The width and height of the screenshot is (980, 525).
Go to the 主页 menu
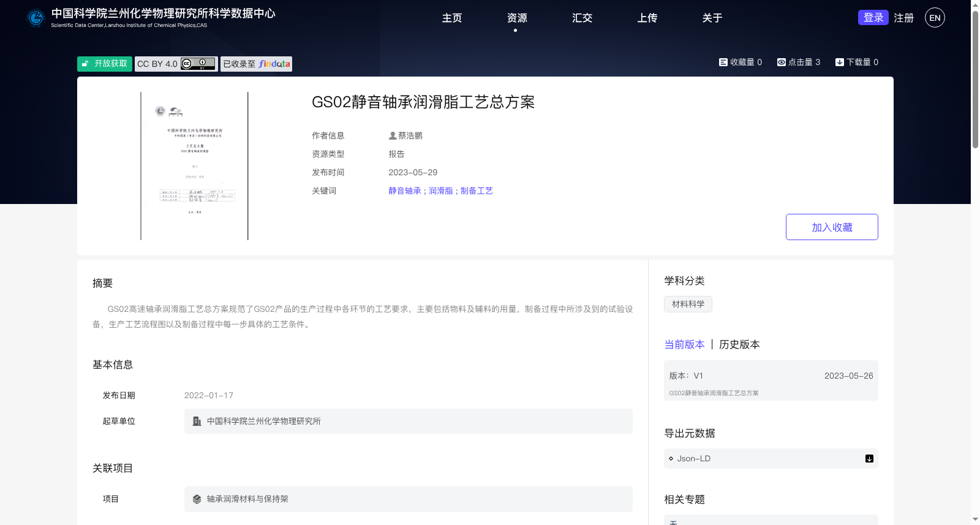[452, 18]
